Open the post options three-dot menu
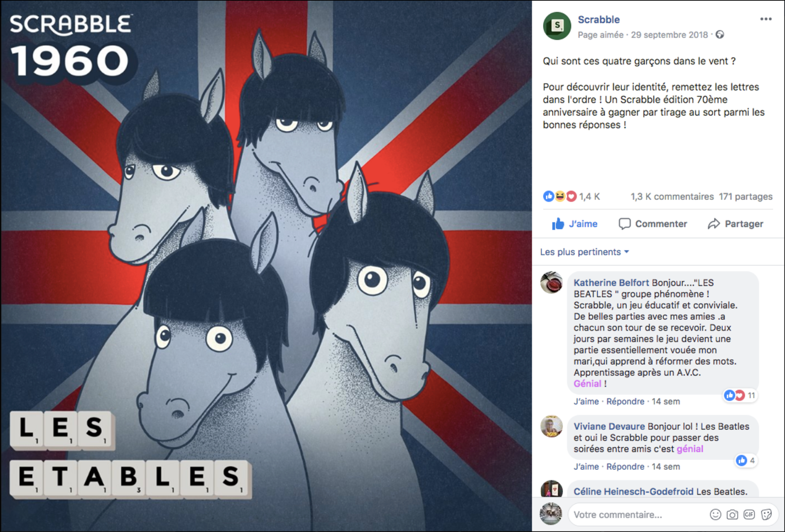Image resolution: width=785 pixels, height=532 pixels. coord(766,19)
